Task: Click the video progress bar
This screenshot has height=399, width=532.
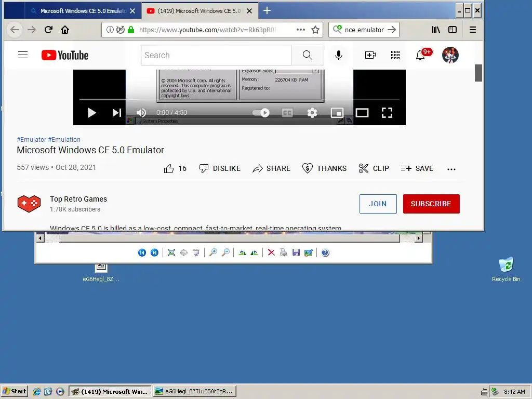Action: click(239, 99)
